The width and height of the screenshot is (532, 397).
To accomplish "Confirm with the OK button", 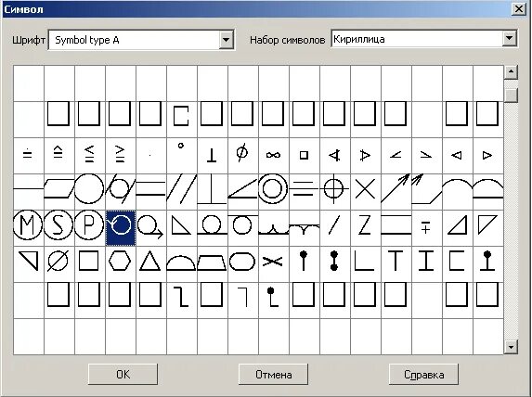I will pyautogui.click(x=123, y=375).
